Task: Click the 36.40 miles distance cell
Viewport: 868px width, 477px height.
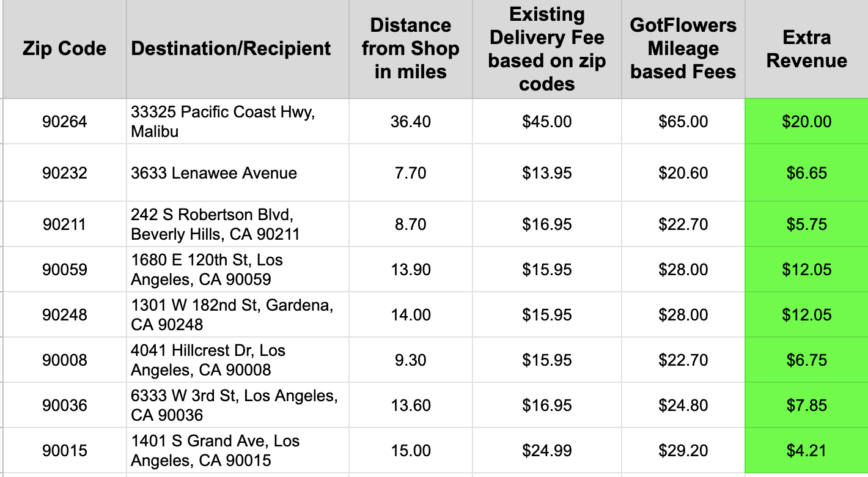Action: click(410, 122)
